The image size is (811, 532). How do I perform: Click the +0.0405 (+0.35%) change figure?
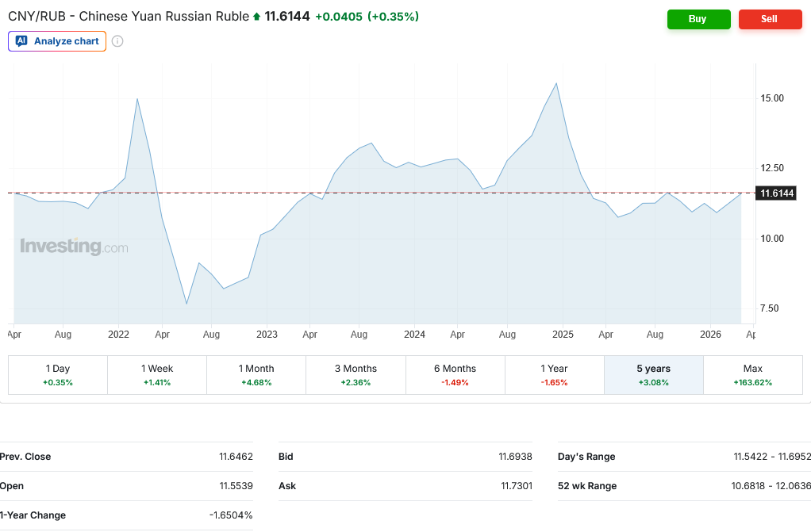pos(367,17)
